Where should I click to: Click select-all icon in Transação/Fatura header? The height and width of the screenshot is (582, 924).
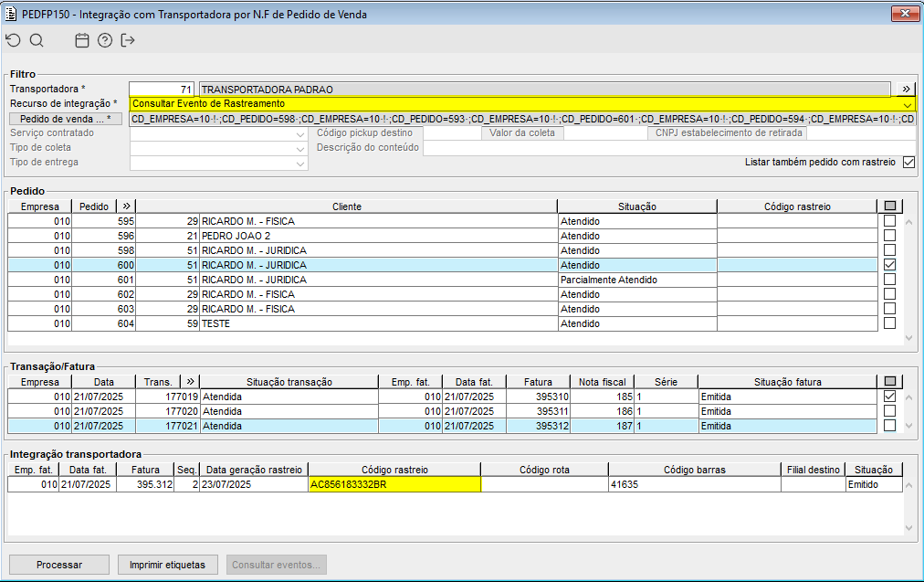point(889,382)
